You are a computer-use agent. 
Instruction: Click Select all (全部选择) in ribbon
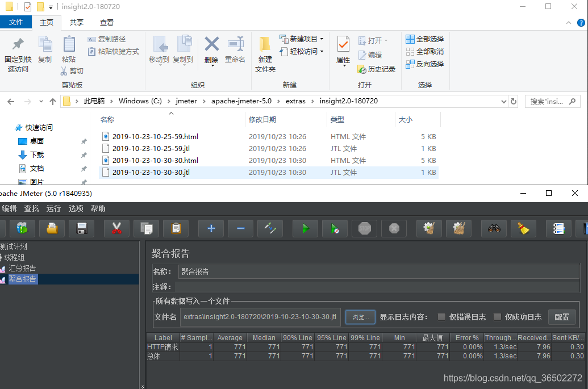coord(425,39)
